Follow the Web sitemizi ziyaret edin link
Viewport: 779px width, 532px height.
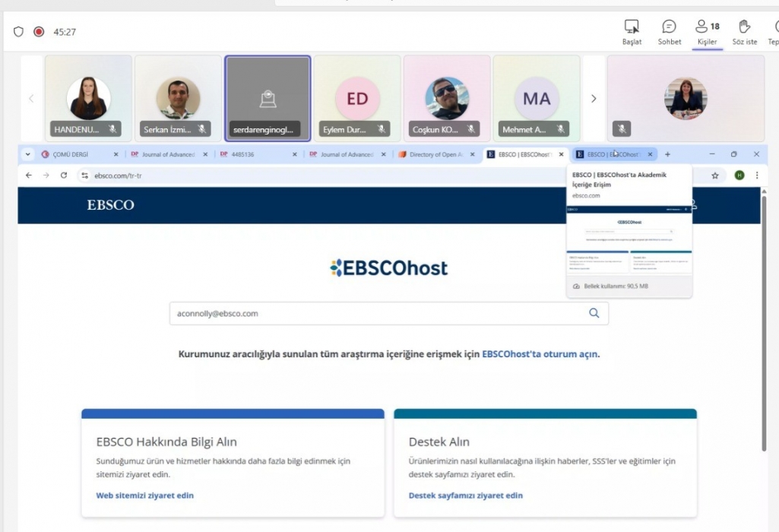point(144,496)
